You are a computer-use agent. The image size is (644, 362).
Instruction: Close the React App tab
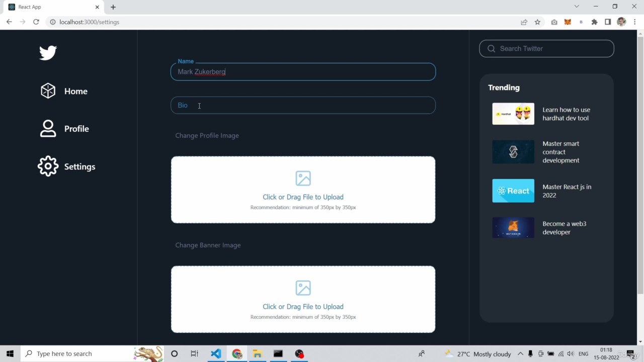coord(97,7)
